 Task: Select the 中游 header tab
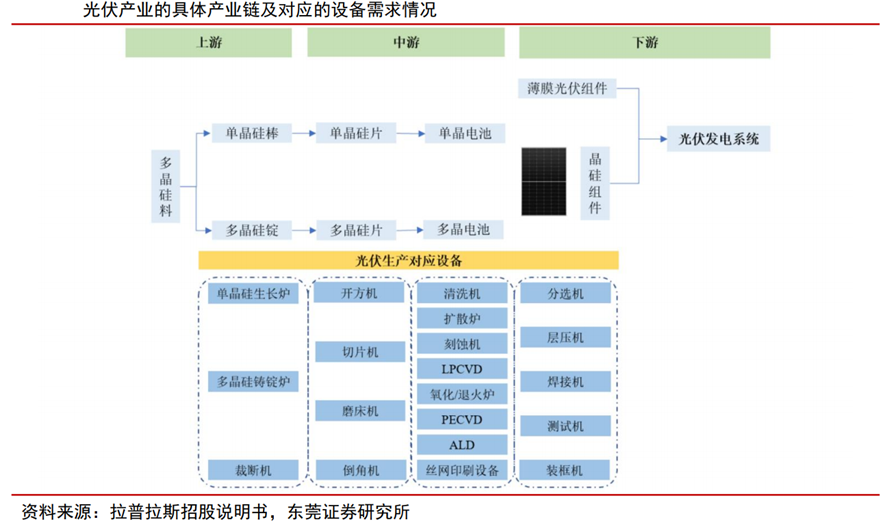[x=407, y=43]
